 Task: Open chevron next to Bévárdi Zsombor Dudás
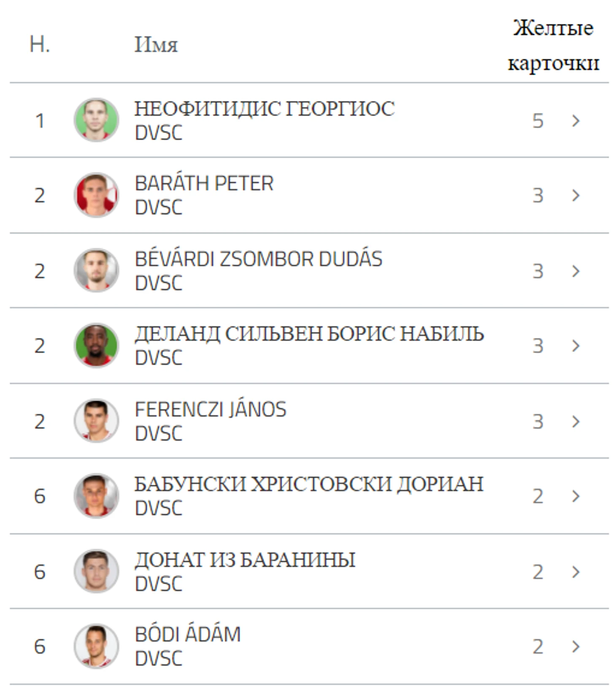pyautogui.click(x=575, y=271)
